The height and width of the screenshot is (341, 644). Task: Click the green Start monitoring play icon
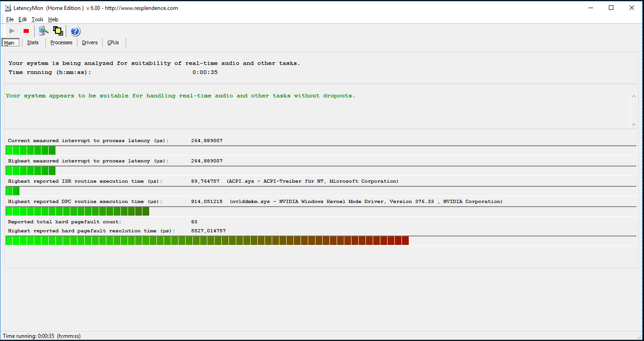(x=12, y=31)
